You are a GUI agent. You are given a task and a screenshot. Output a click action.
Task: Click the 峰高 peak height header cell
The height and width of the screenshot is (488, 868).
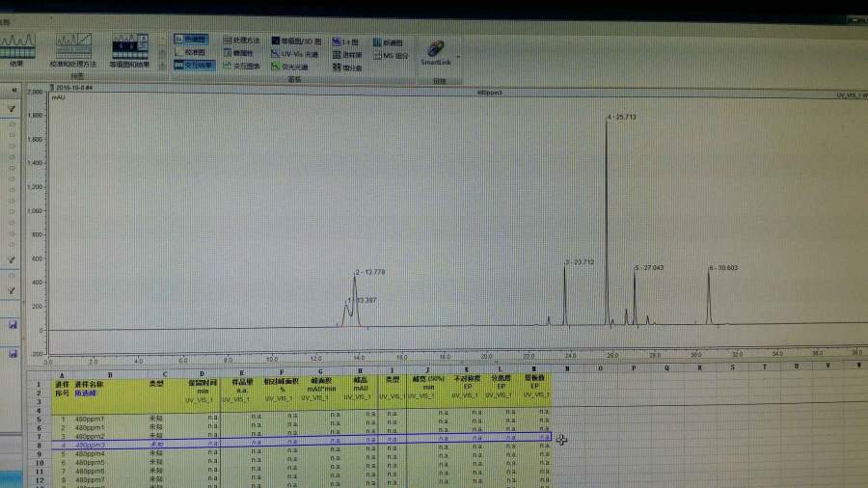(x=361, y=380)
